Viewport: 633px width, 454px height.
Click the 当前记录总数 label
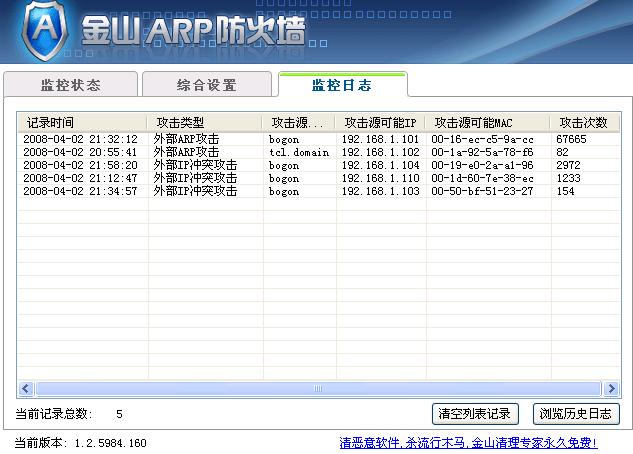click(x=54, y=414)
